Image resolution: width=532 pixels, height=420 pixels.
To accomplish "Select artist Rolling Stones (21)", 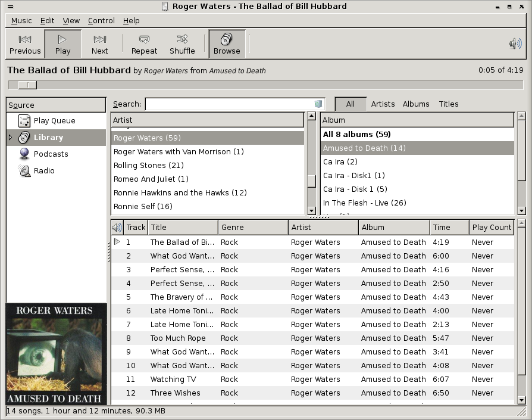I will pyautogui.click(x=207, y=166).
